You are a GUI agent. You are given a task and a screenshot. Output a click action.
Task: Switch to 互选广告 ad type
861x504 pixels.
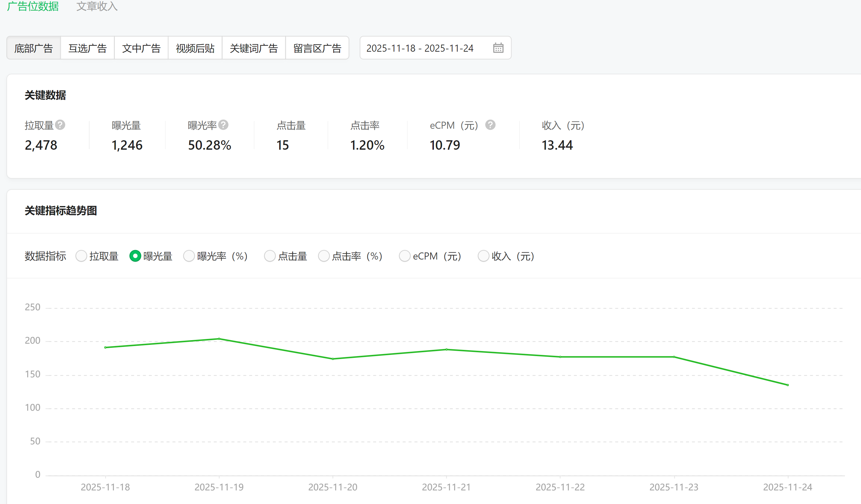87,48
